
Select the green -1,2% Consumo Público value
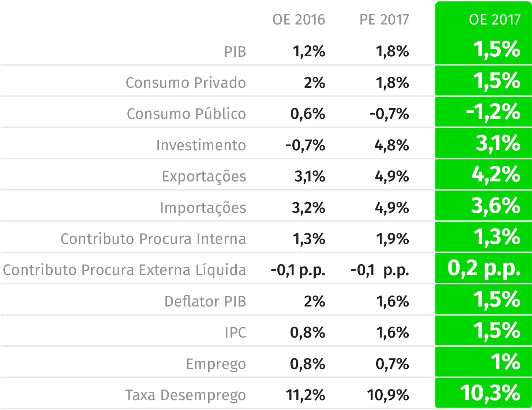click(x=493, y=112)
